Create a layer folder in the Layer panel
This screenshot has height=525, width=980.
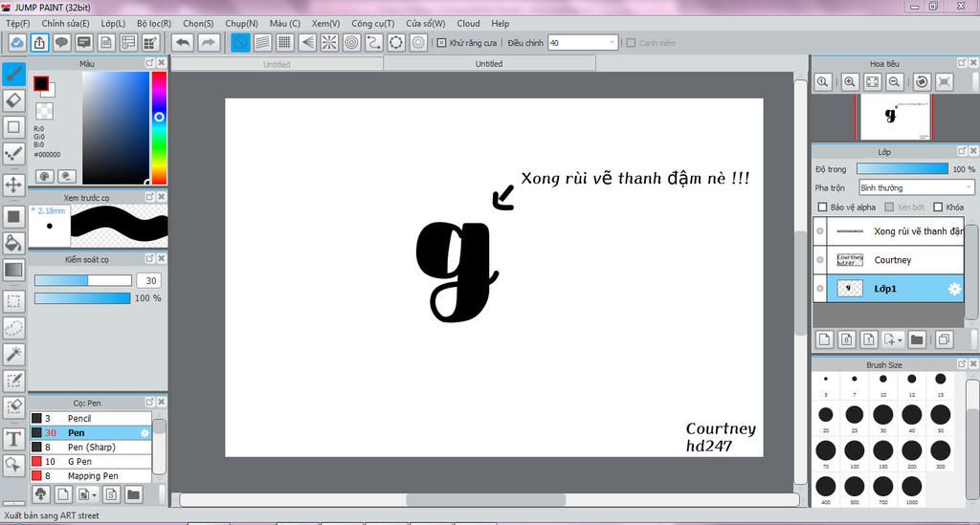(x=916, y=339)
